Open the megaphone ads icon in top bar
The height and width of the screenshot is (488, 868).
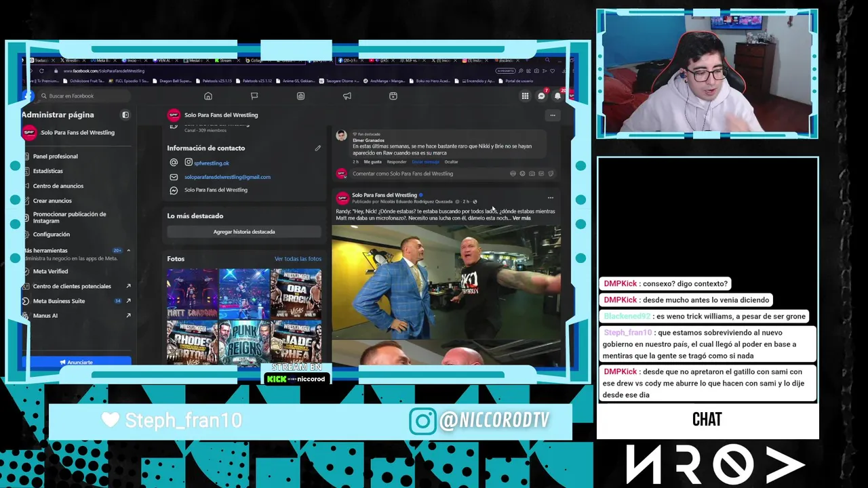[347, 96]
